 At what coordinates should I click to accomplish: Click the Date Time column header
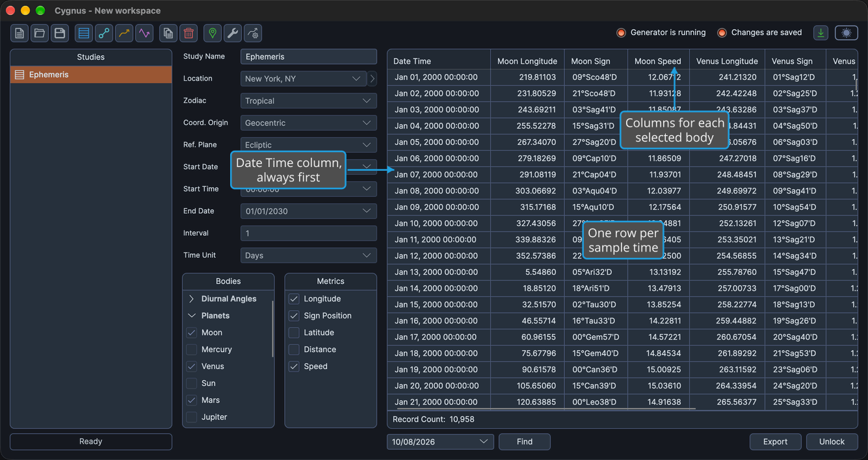point(439,61)
